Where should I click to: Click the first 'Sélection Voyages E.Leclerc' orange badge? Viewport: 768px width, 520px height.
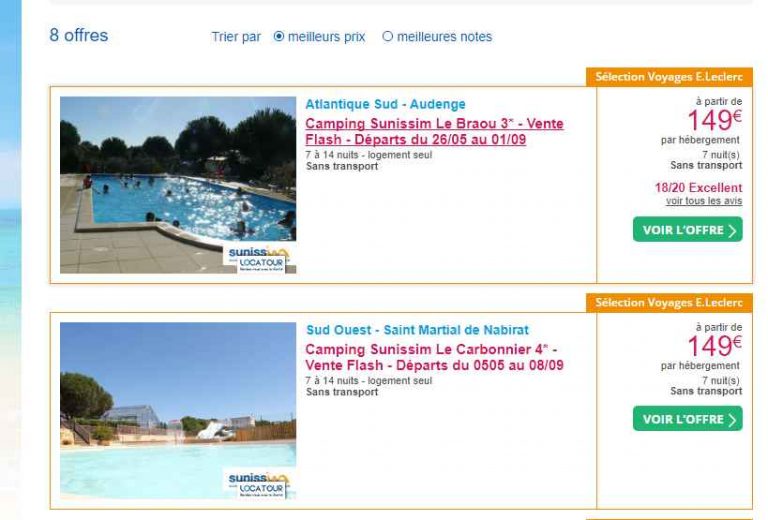669,77
